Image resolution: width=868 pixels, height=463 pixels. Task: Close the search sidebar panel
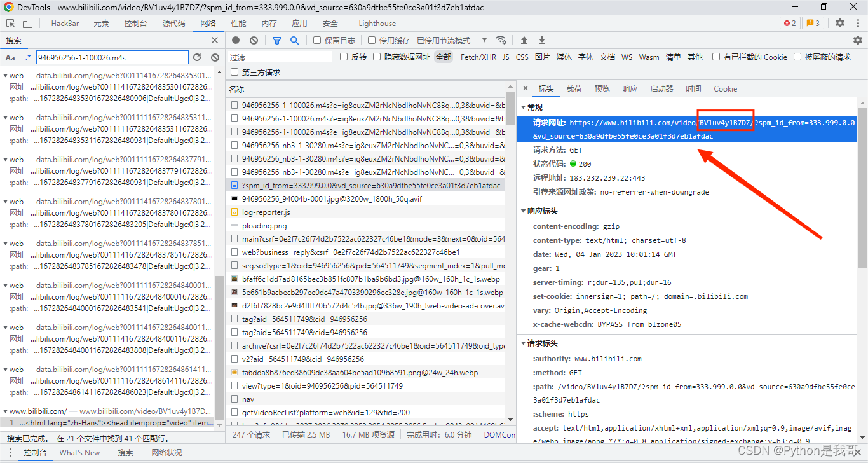[215, 40]
